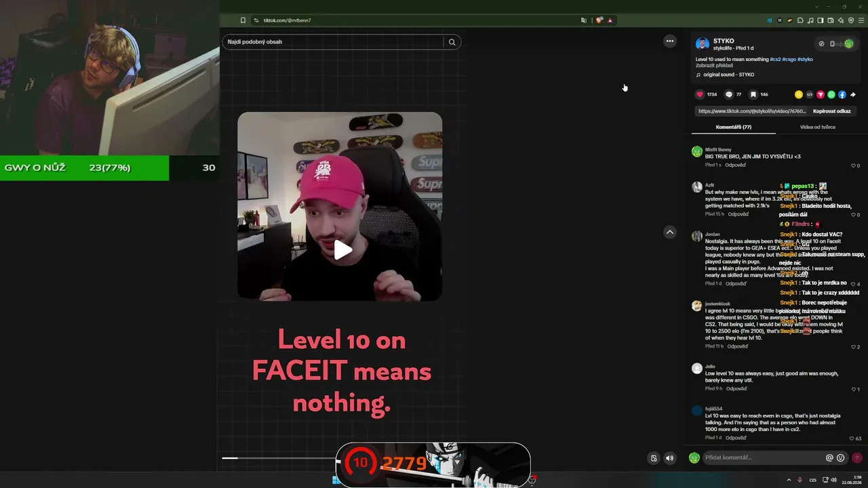Screen dimensions: 868x488
Task: Open the taskbar clock showing 1:56
Action: [852, 480]
